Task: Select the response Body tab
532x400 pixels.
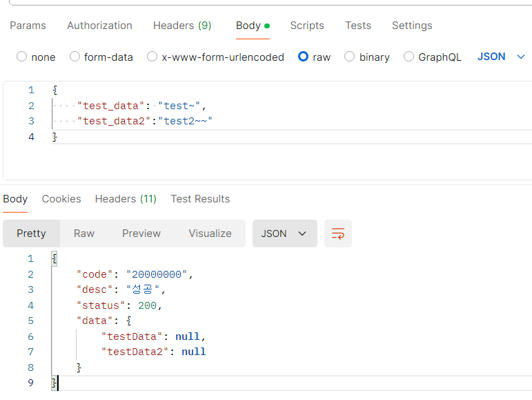Action: pyautogui.click(x=15, y=199)
